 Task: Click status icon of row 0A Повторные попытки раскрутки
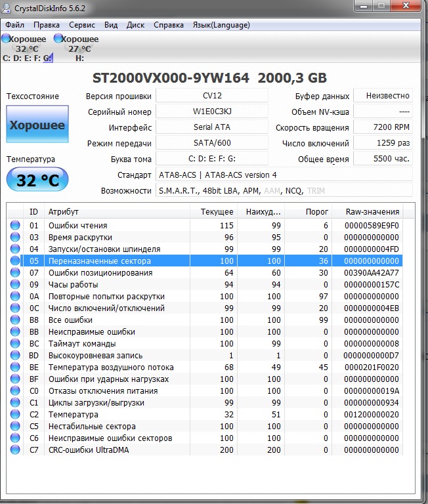coord(15,297)
